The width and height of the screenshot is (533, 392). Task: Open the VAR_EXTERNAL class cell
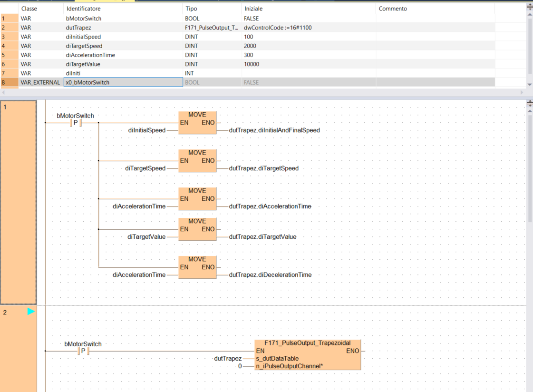(x=40, y=82)
